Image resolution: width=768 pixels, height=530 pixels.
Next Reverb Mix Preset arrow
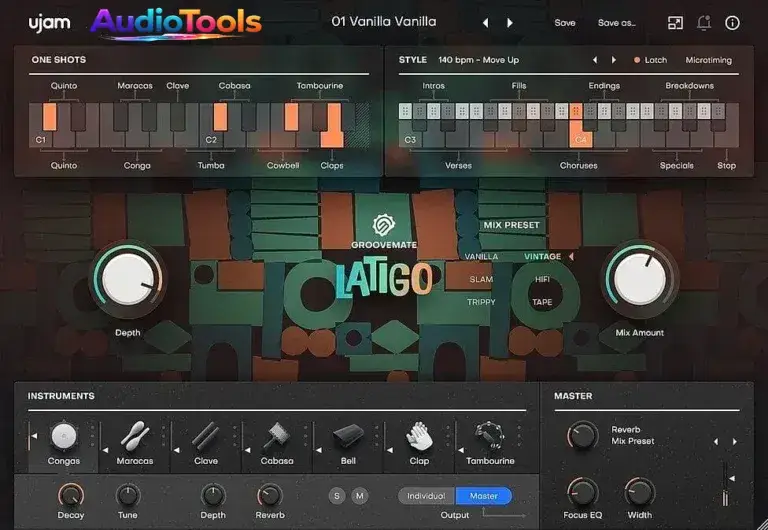point(734,441)
